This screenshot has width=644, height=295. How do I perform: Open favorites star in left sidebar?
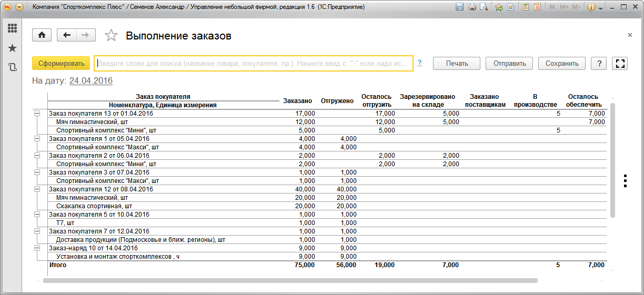click(12, 48)
